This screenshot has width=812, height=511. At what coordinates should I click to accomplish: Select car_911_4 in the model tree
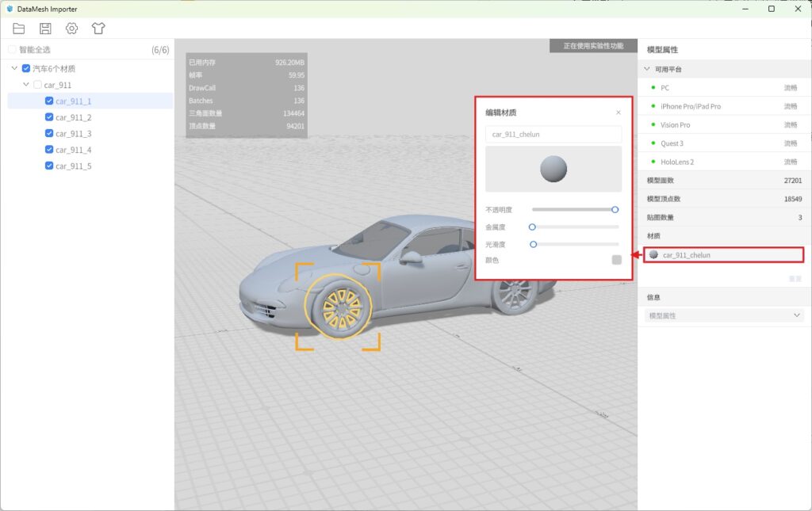pos(73,150)
